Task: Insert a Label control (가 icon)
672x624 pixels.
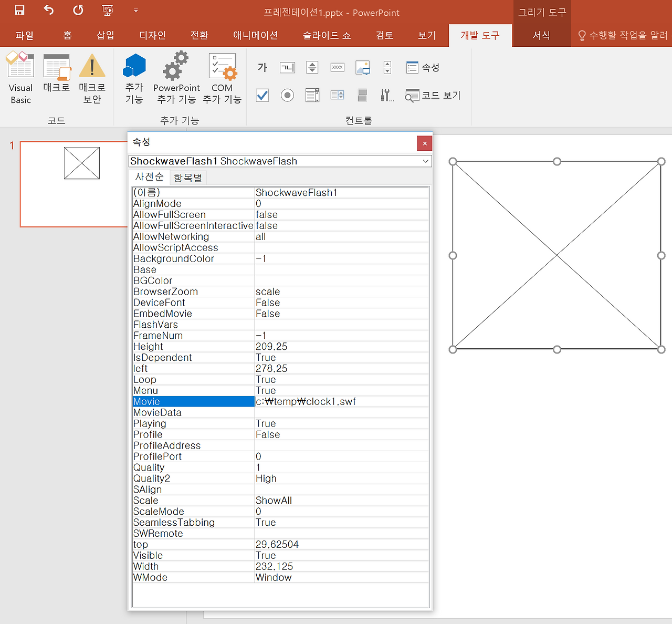Action: coord(262,67)
